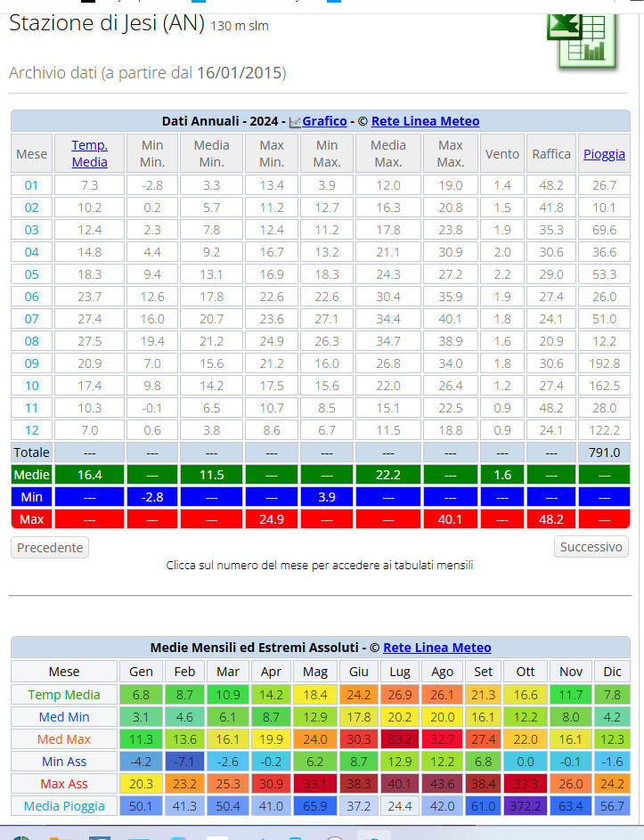Click the dark red 43.6 Ago cell

click(442, 784)
